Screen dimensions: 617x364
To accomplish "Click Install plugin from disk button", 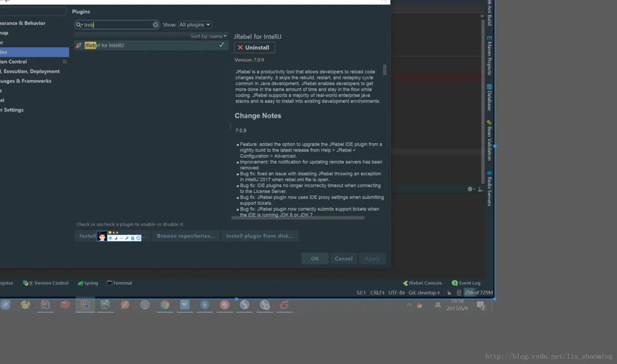I will (x=260, y=236).
